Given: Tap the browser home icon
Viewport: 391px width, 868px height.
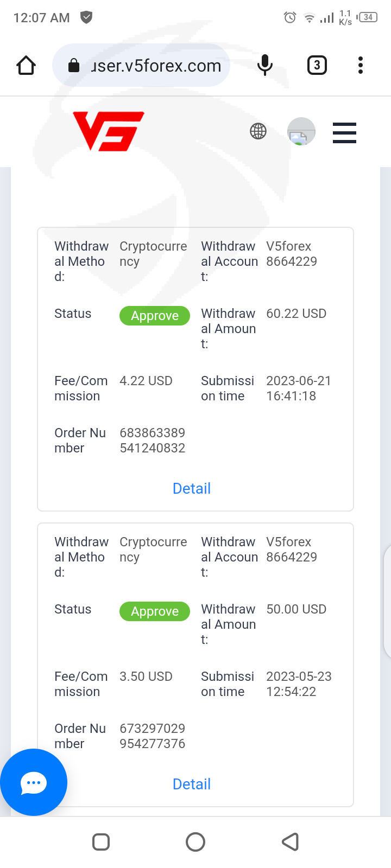Looking at the screenshot, I should (x=26, y=66).
